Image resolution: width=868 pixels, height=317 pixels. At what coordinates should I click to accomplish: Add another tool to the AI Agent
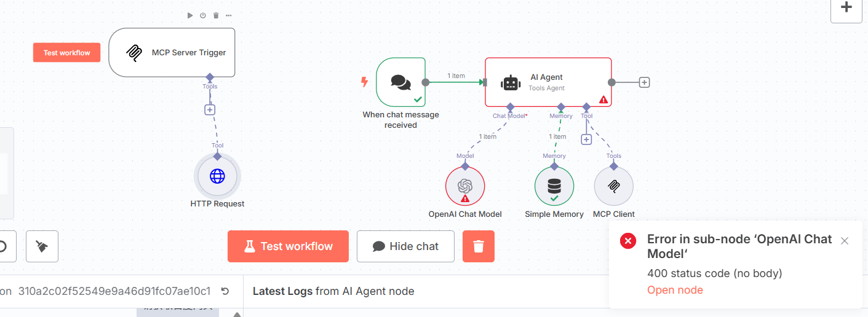586,139
